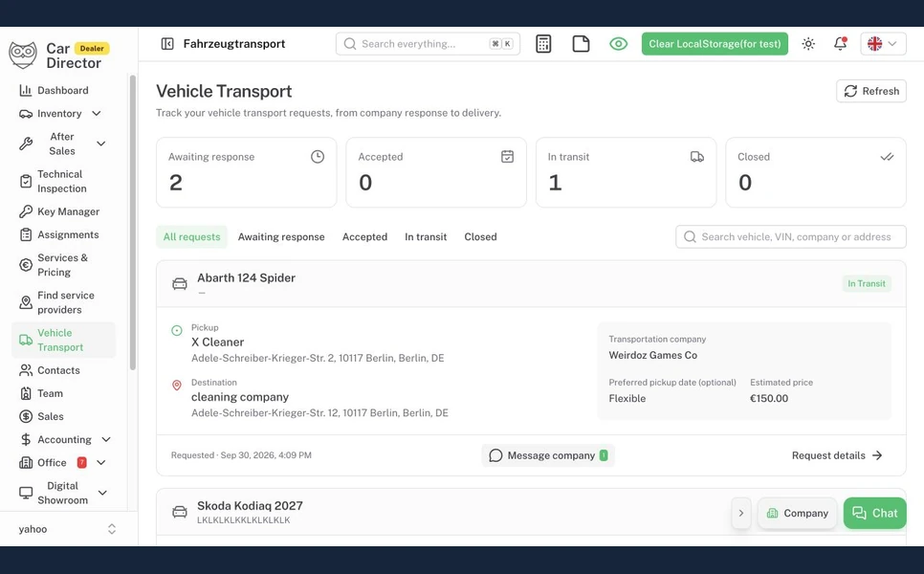Click the Assignments list icon
This screenshot has height=574, width=924.
(25, 234)
